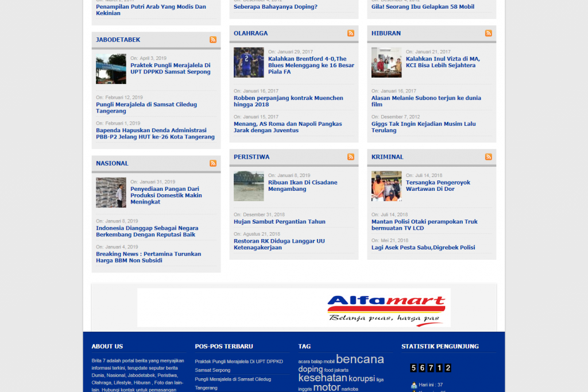The width and height of the screenshot is (588, 392).
Task: Open footer post 'Pungli Merajalela di Samsat Ciledug'
Action: [233, 384]
